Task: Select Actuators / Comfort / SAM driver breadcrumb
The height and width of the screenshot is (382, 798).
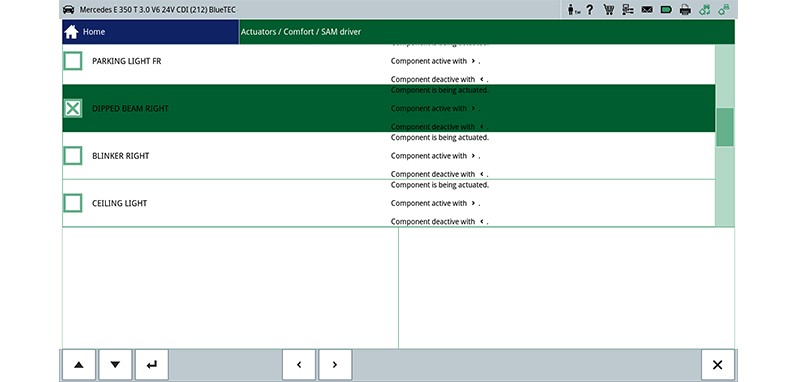Action: coord(301,32)
